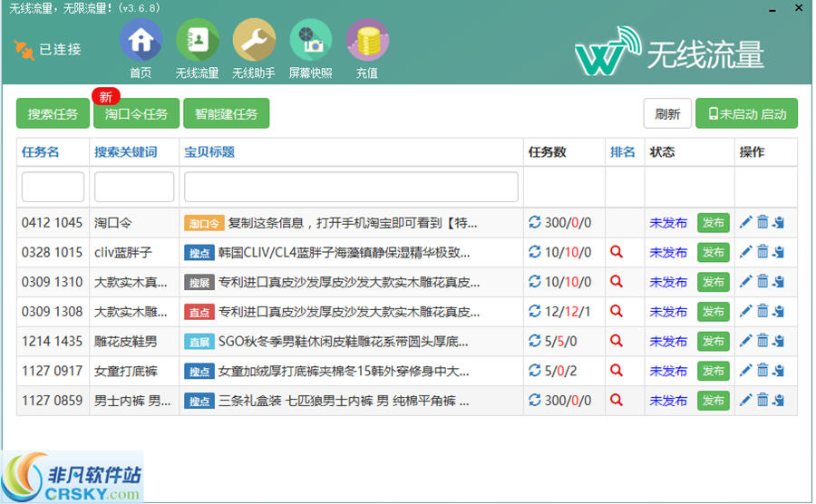816x504 pixels.
Task: Select task count 12/12/1
Action: tap(568, 312)
